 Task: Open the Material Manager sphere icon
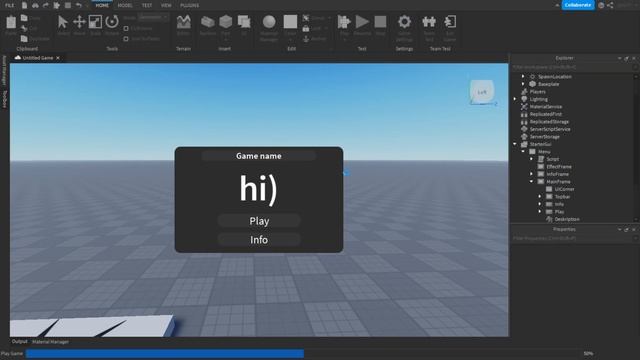tap(269, 22)
